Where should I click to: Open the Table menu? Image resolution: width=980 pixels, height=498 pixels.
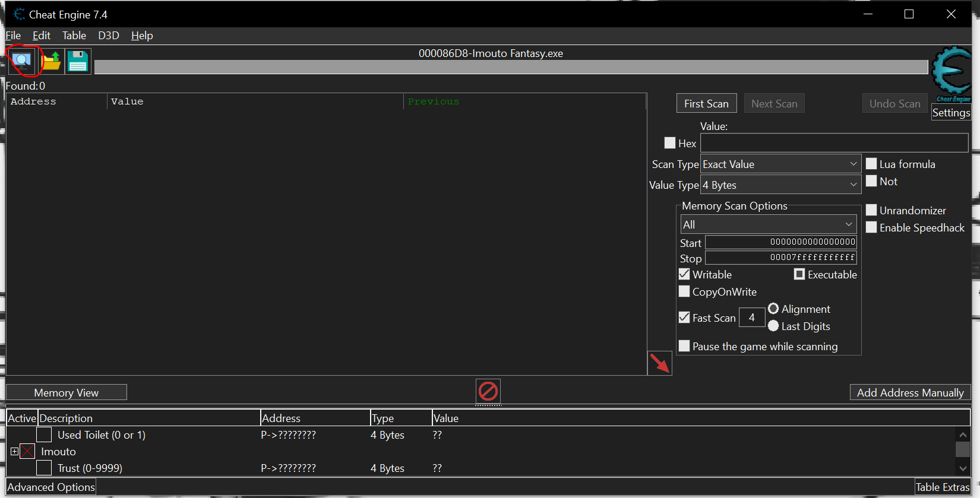point(74,36)
